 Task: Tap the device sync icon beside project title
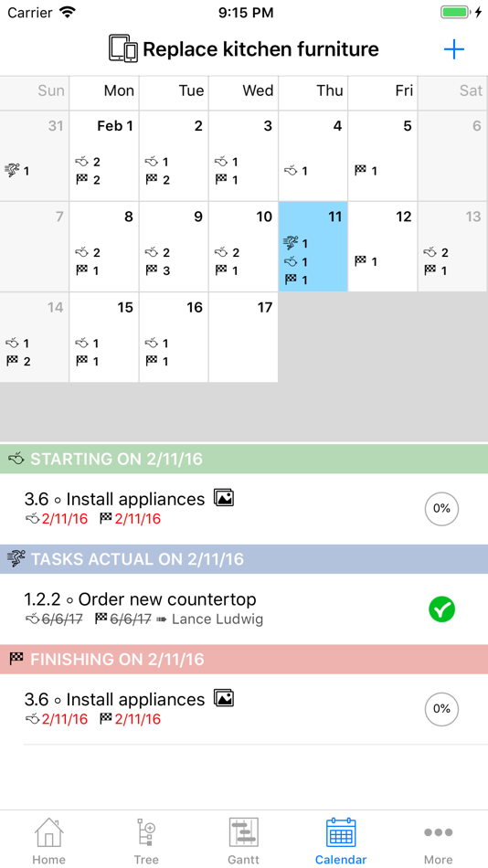click(x=123, y=48)
